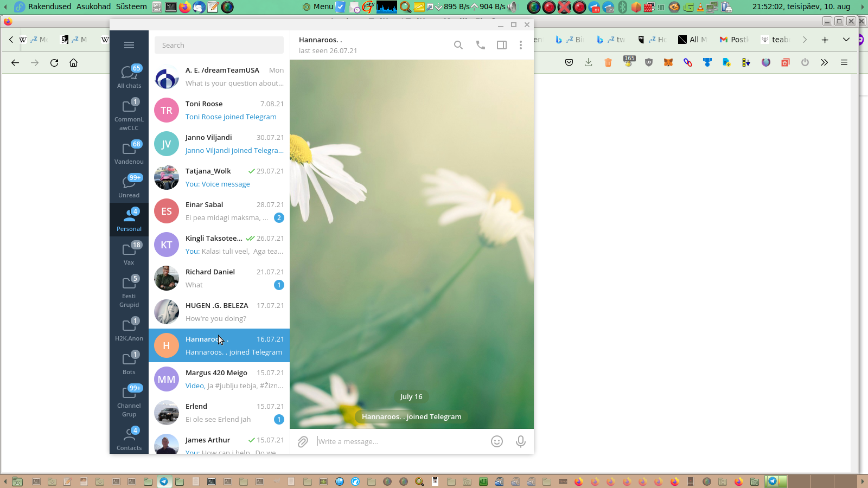Open the emoji picker
The height and width of the screenshot is (488, 868).
pos(497,441)
